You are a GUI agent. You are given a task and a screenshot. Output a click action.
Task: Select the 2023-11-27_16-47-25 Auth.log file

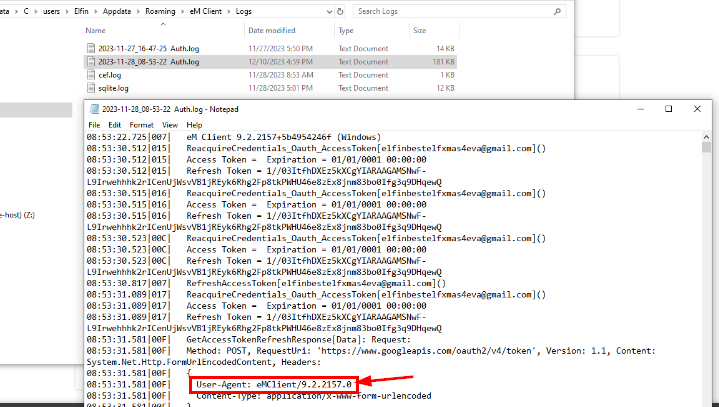[x=149, y=49]
